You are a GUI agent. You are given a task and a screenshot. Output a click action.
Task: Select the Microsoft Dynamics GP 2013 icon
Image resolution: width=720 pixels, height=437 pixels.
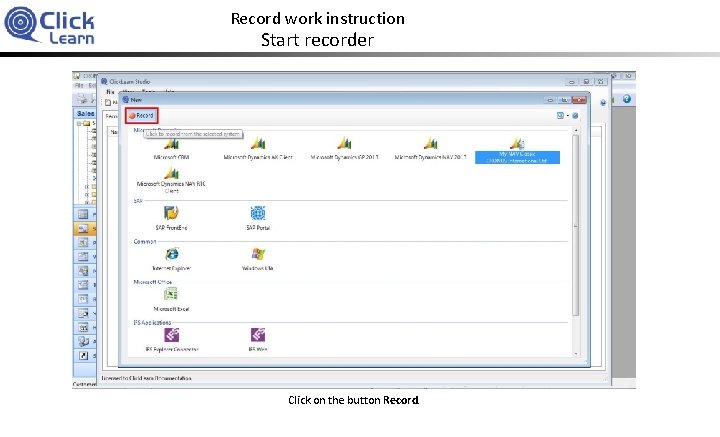coord(344,144)
